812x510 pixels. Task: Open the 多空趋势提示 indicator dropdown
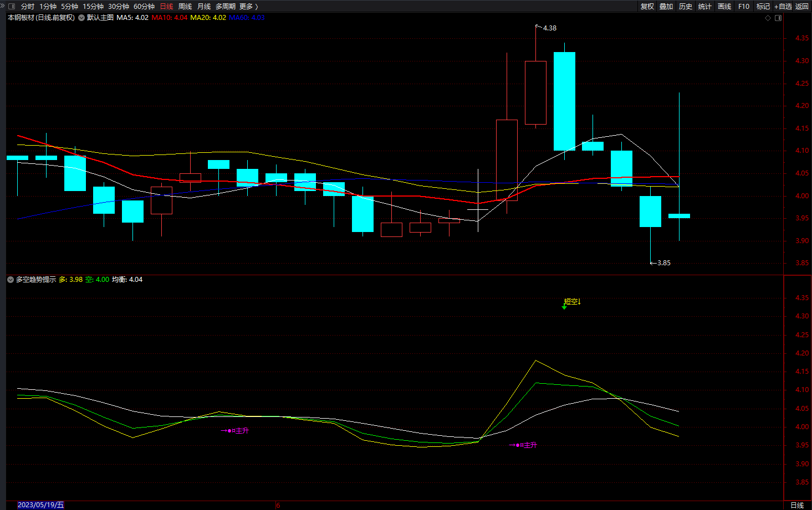point(11,280)
